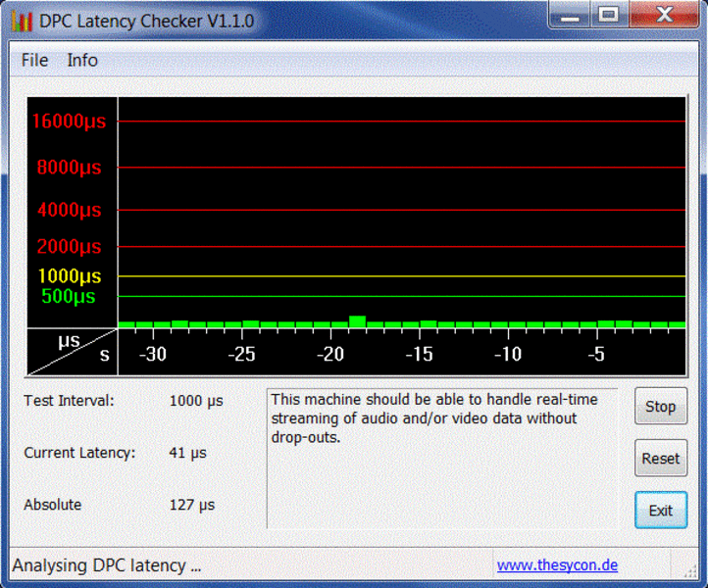This screenshot has height=588, width=708.
Task: Click the -30 time axis label
Action: pos(153,354)
